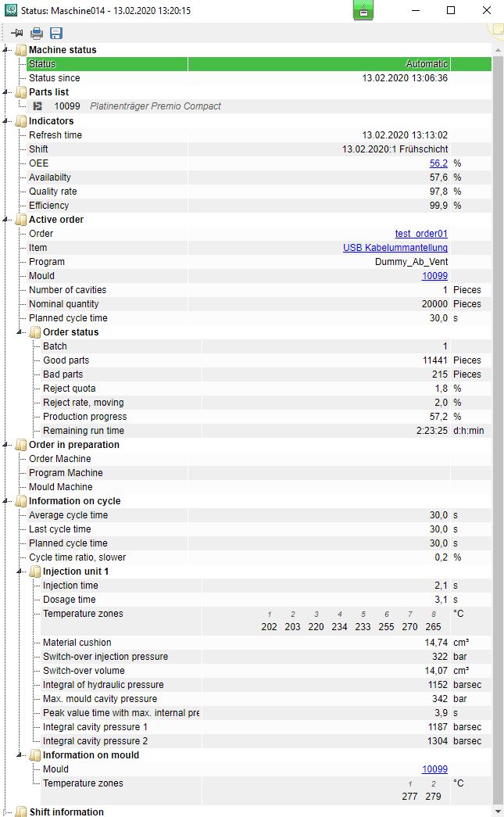Select the Quality rate row
Image resolution: width=504 pixels, height=817 pixels.
click(x=259, y=192)
